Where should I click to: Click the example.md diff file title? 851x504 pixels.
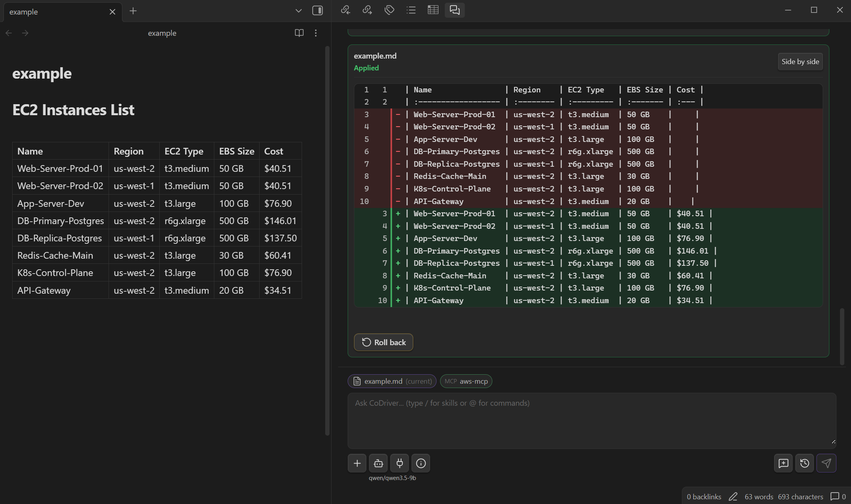pos(375,56)
